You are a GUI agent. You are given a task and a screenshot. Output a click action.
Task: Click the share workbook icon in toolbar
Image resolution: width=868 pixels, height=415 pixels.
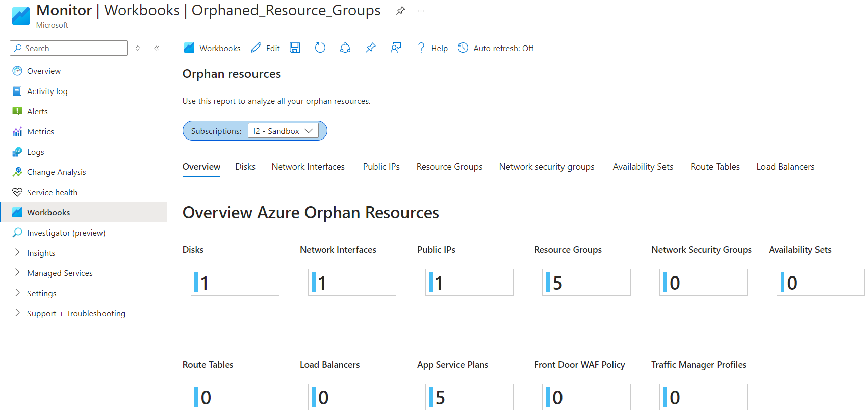click(x=345, y=48)
